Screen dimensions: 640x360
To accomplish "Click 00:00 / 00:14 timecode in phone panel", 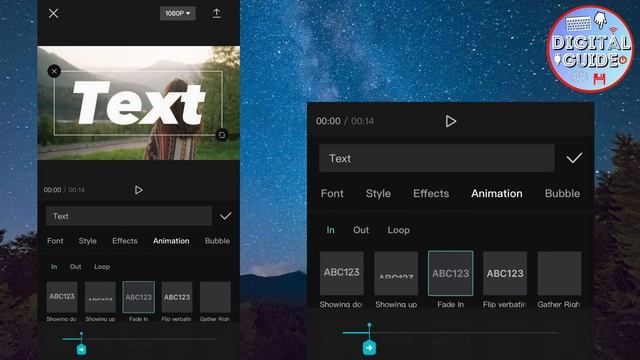I will pos(64,190).
